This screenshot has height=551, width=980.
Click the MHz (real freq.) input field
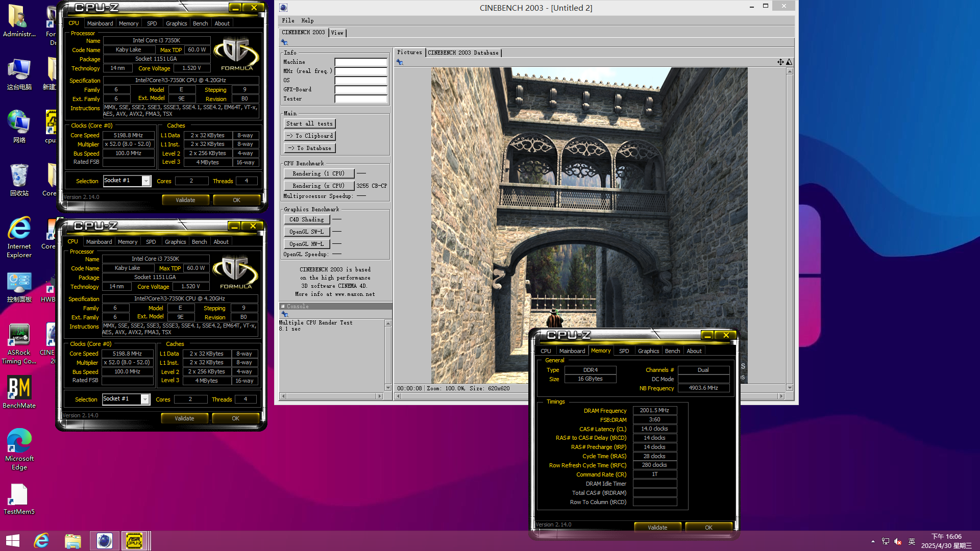[x=361, y=71]
